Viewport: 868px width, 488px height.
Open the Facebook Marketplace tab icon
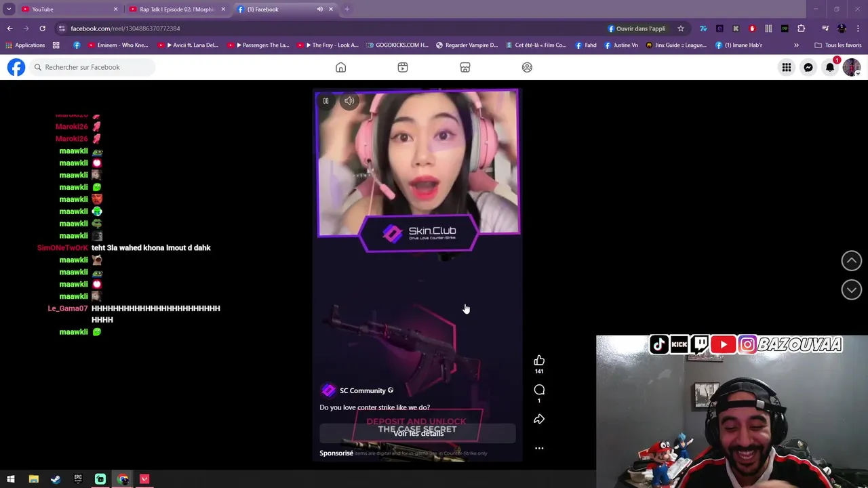pyautogui.click(x=465, y=67)
